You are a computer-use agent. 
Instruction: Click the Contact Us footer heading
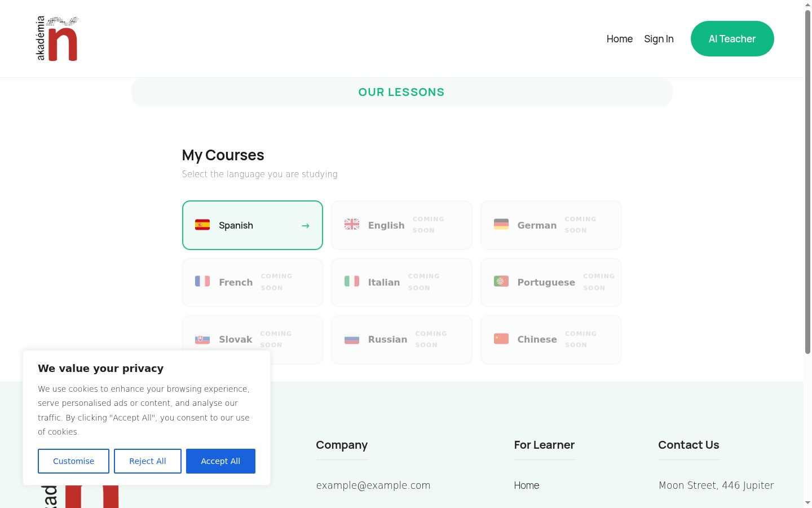click(689, 445)
